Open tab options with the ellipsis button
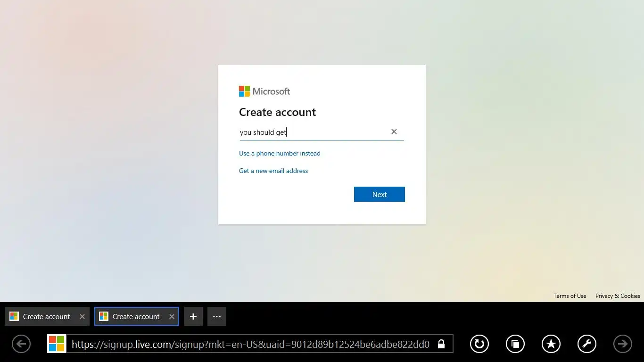This screenshot has width=644, height=362. tap(217, 316)
